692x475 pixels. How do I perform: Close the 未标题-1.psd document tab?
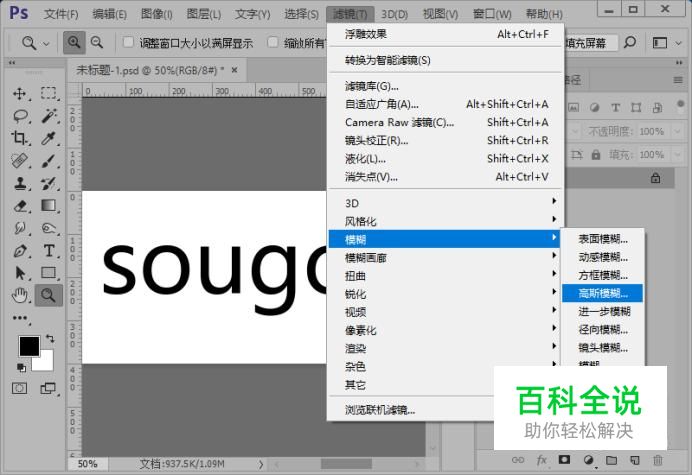(234, 70)
